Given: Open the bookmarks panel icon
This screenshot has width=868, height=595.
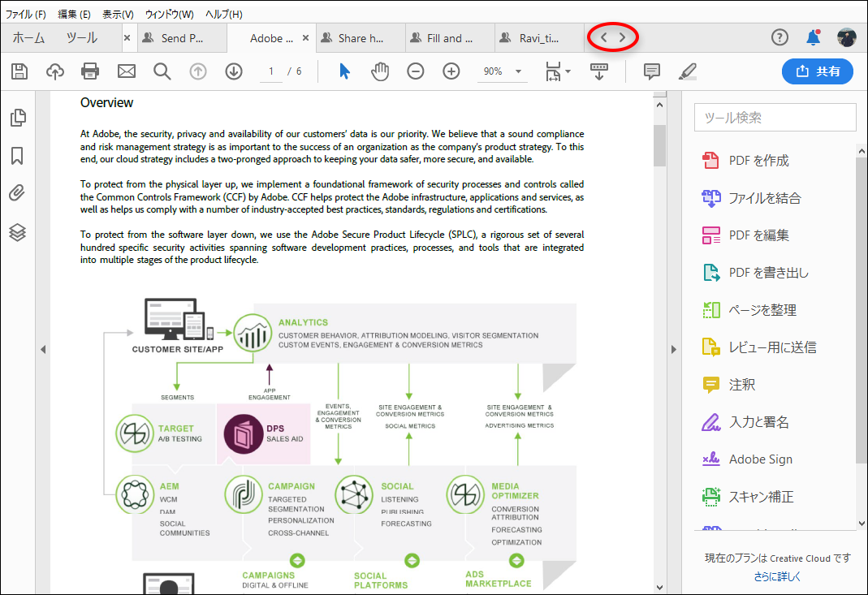Looking at the screenshot, I should pos(17,156).
